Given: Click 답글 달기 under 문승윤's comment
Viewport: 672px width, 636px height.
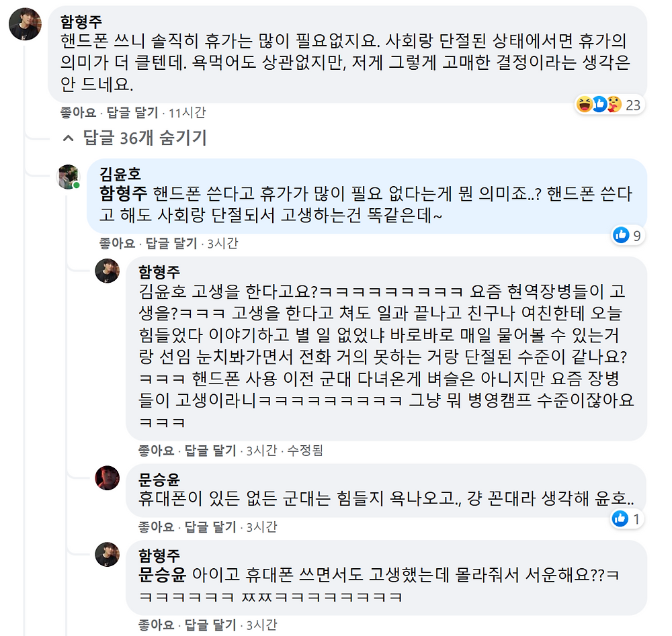Looking at the screenshot, I should pyautogui.click(x=210, y=526).
